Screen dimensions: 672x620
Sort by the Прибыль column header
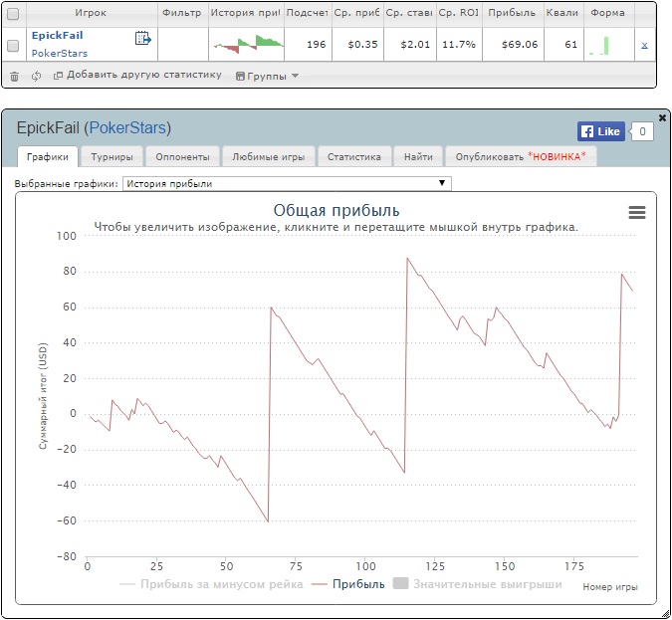(x=512, y=13)
